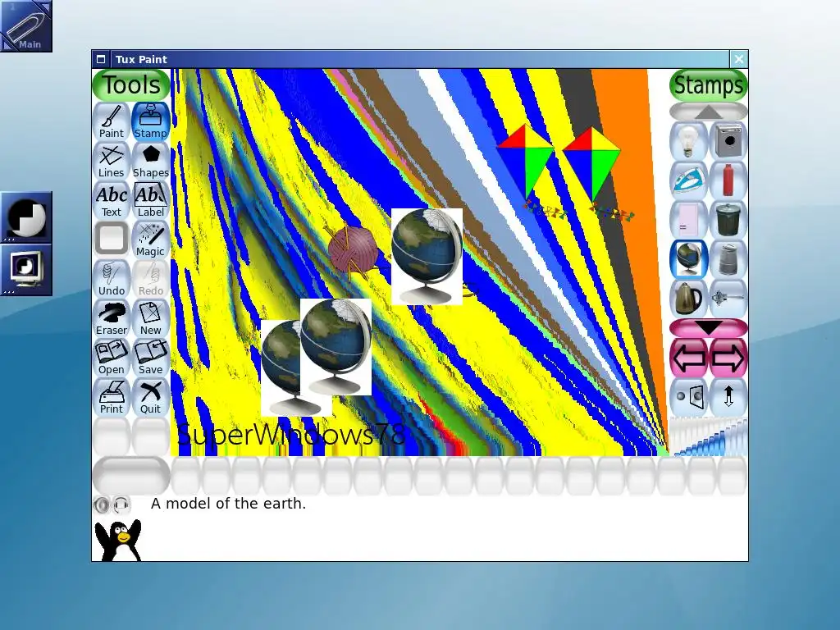
Task: Click the Stamps panel header
Action: (x=708, y=85)
